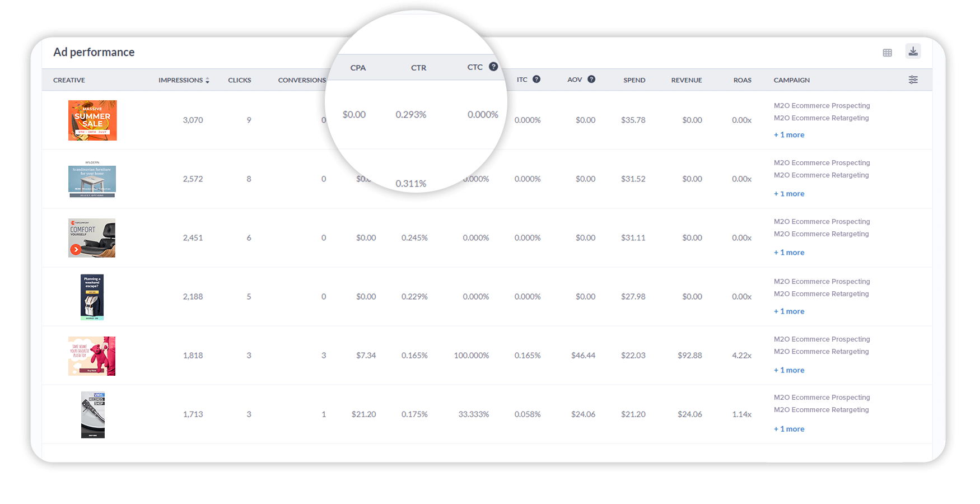Select the 1,713 impressions value

(x=193, y=414)
